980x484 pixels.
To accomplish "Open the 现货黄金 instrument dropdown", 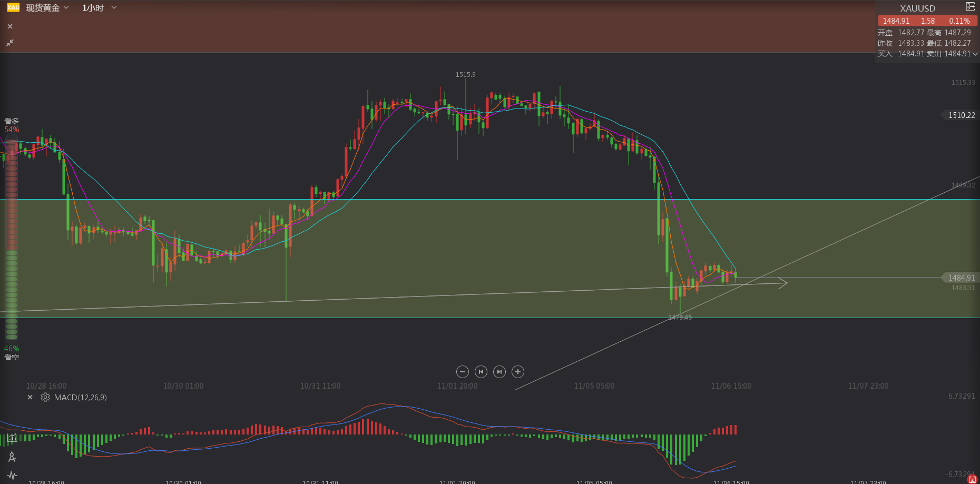I will pyautogui.click(x=47, y=8).
